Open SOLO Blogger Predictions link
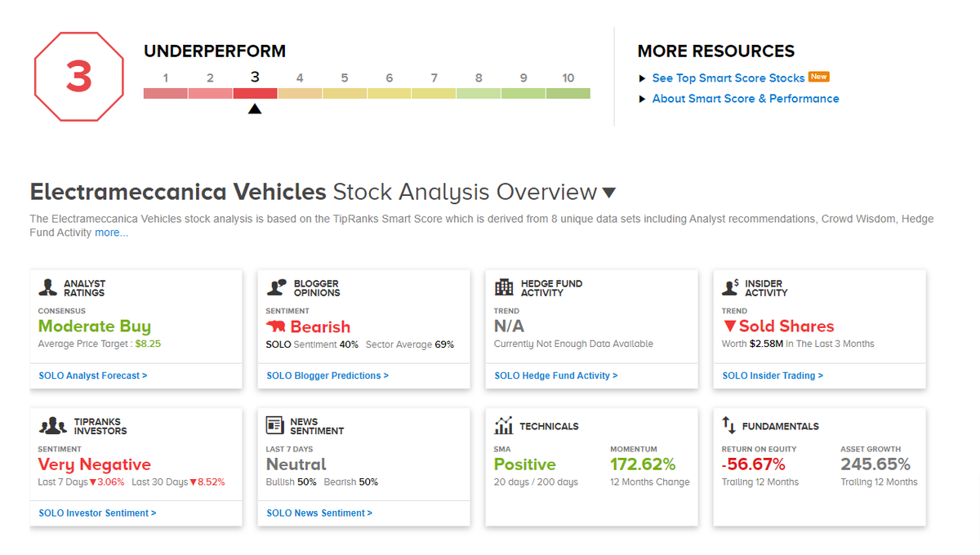Image resolution: width=980 pixels, height=555 pixels. [x=327, y=375]
